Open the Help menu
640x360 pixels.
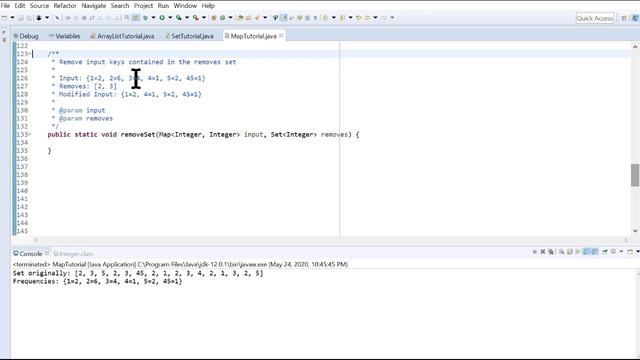pyautogui.click(x=208, y=6)
